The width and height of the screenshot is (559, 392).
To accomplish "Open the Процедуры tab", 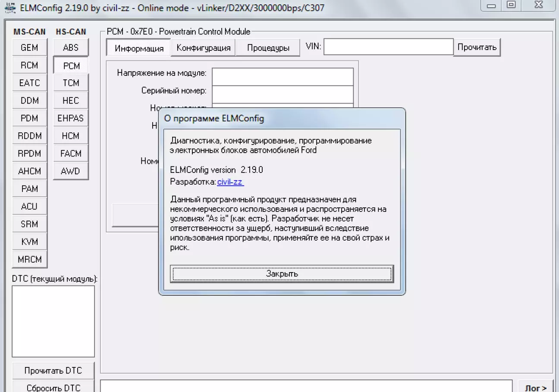I will tap(268, 48).
